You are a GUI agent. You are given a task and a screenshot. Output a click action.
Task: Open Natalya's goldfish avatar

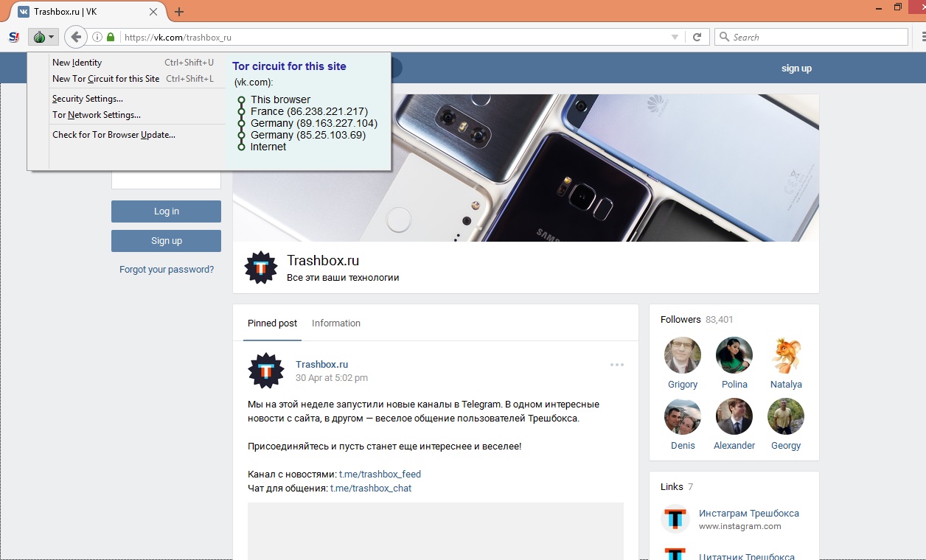coord(786,355)
